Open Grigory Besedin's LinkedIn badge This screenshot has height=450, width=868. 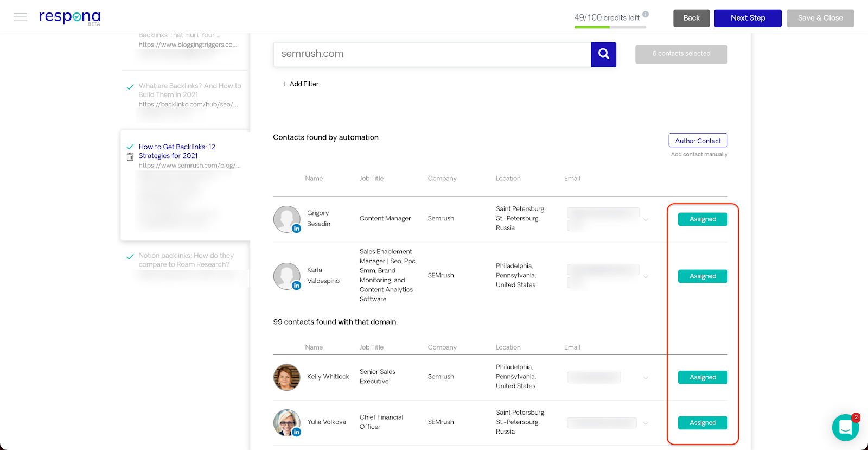297,229
